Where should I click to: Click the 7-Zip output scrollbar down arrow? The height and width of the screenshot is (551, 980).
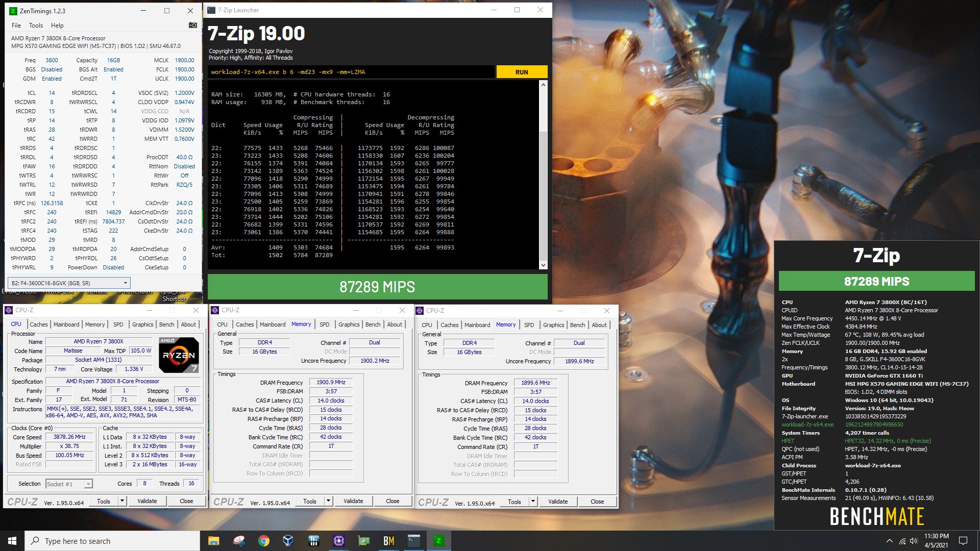pyautogui.click(x=543, y=265)
